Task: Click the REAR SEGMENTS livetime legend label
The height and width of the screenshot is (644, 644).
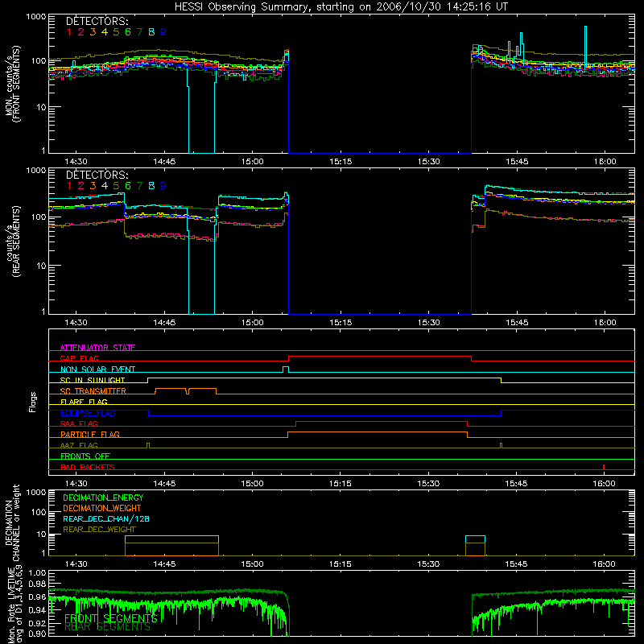Action: point(108,627)
